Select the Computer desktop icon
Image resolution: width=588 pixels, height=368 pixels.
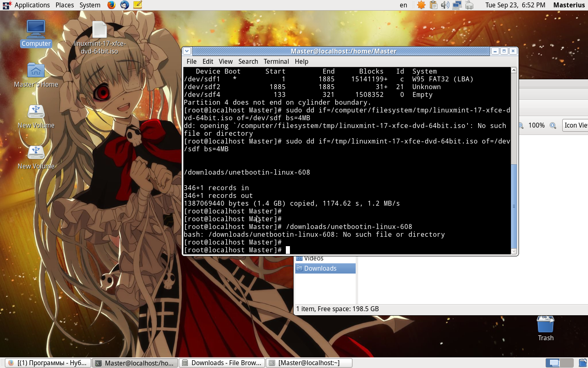tap(36, 33)
